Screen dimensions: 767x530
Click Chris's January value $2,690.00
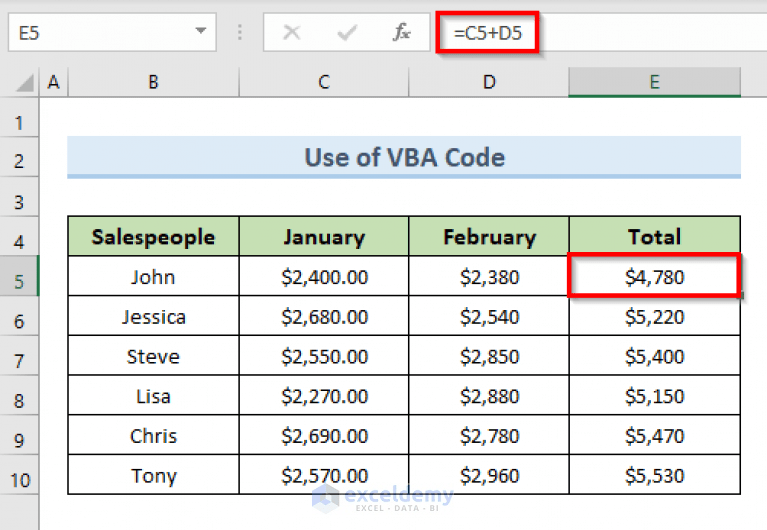[x=324, y=435]
